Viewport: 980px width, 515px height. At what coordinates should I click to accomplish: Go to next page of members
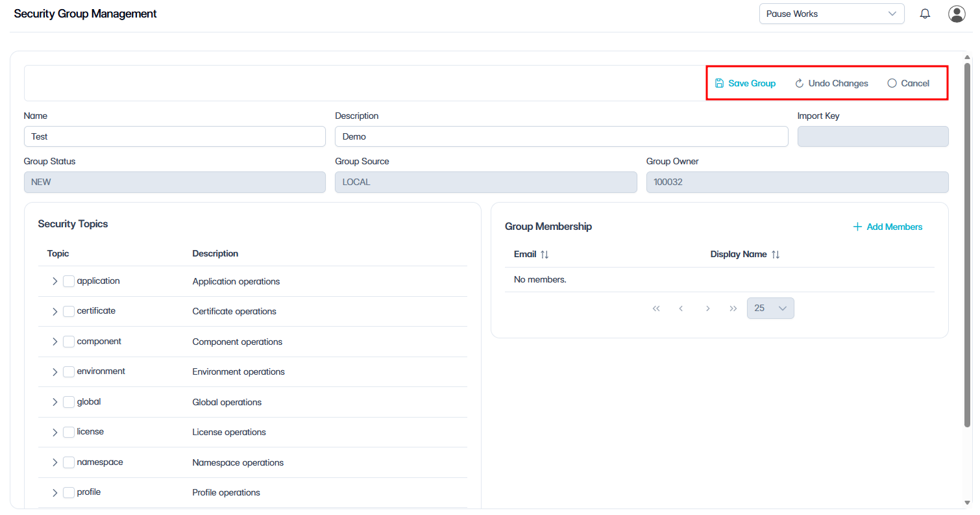[707, 308]
